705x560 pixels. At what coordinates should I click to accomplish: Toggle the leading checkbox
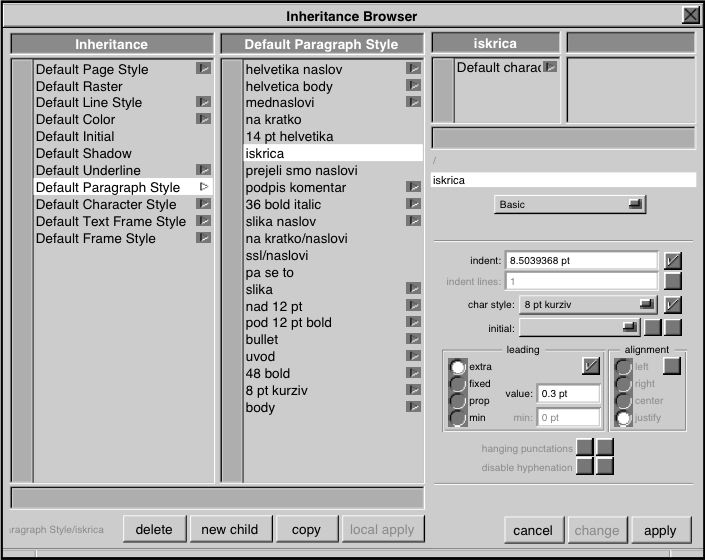tap(591, 366)
